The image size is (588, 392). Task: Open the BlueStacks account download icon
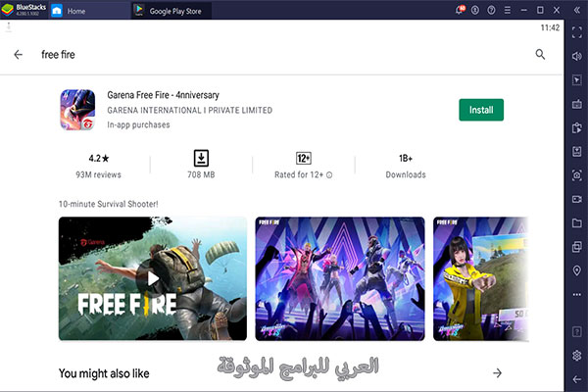(475, 10)
